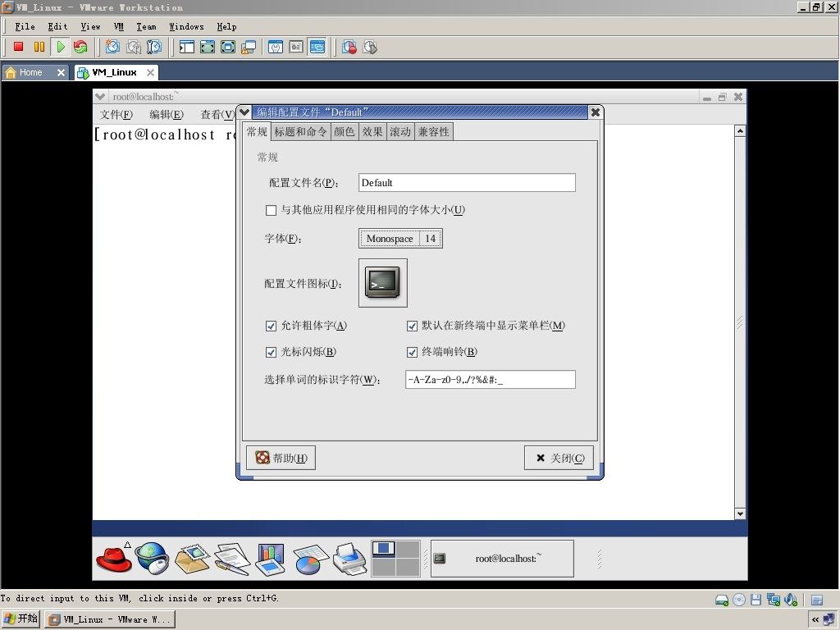Switch to the Colors tab in profile editor
Image resolution: width=840 pixels, height=630 pixels.
[345, 132]
